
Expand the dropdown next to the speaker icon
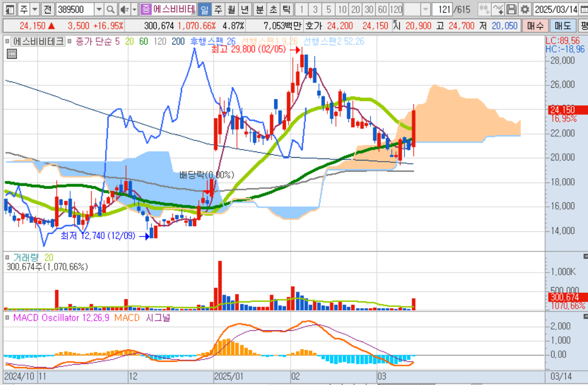coord(134,10)
